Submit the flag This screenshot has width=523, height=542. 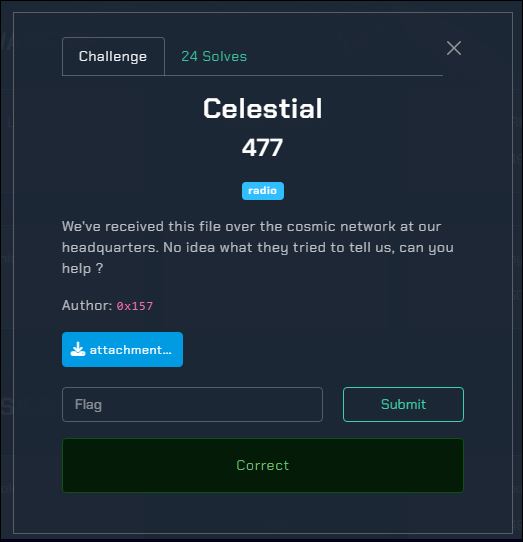(x=403, y=404)
